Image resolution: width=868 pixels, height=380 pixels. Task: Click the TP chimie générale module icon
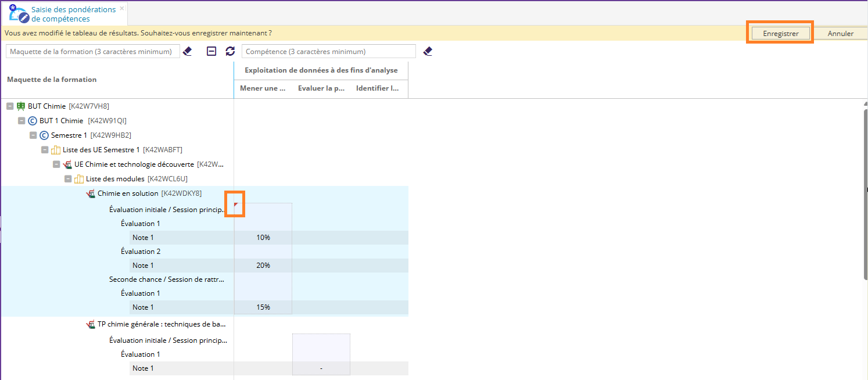(90, 325)
